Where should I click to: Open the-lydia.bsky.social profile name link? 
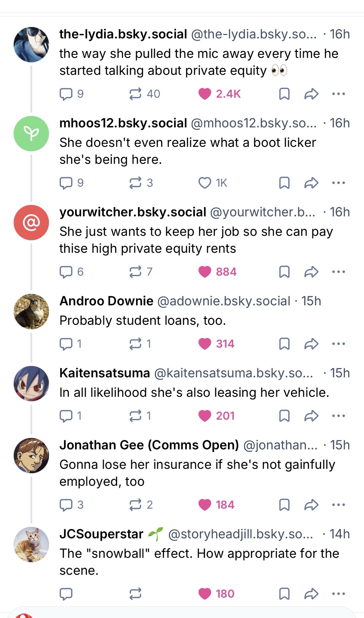pos(123,34)
